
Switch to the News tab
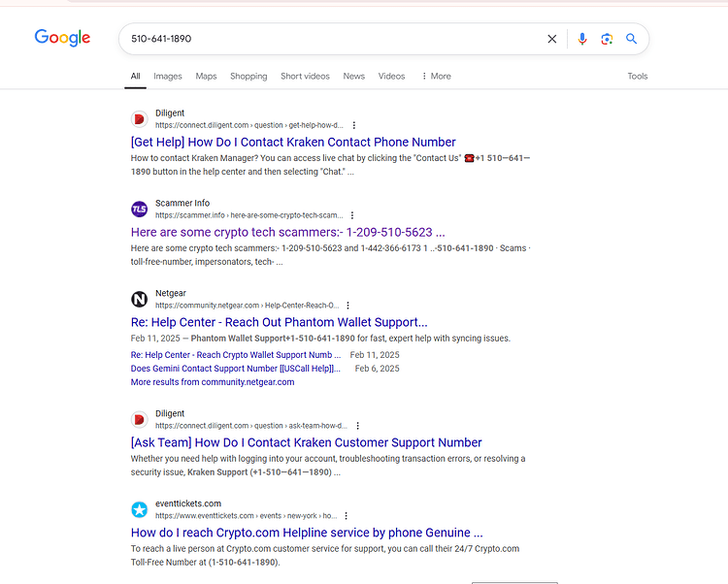tap(353, 76)
